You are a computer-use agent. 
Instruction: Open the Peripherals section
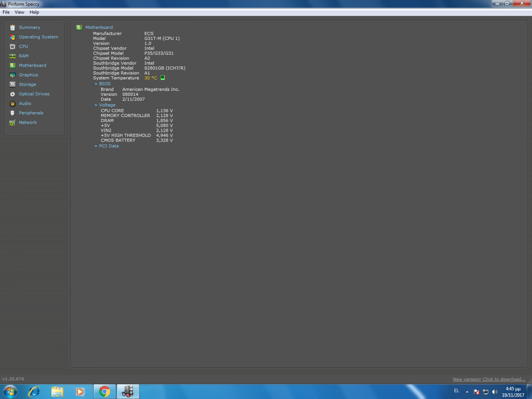(x=31, y=113)
